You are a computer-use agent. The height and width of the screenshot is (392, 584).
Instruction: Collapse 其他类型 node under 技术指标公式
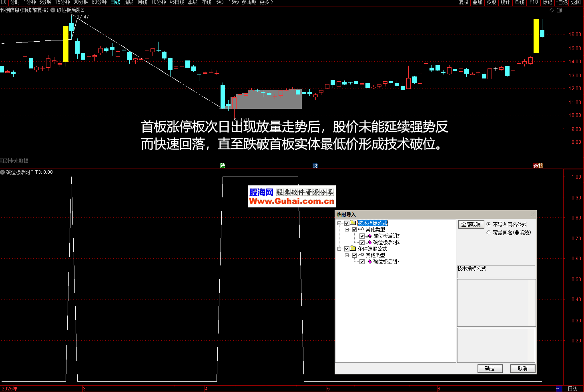pyautogui.click(x=347, y=229)
